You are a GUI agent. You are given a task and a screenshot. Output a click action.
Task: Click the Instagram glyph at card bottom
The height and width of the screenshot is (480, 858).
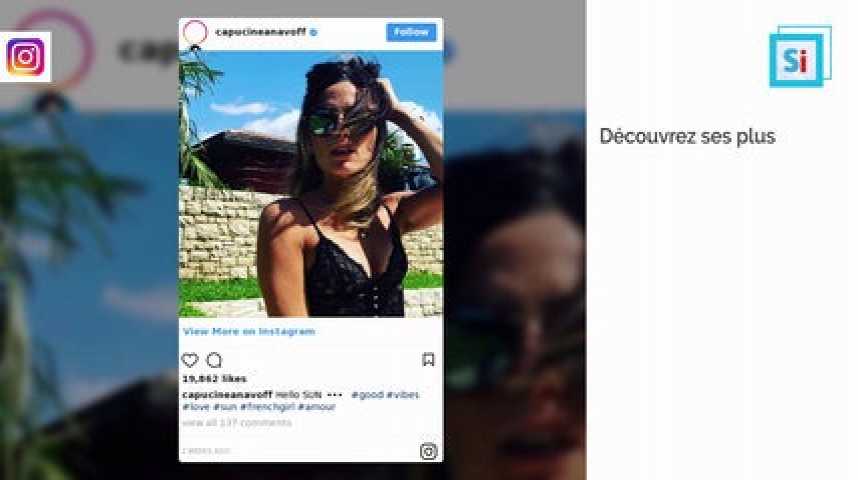(429, 451)
